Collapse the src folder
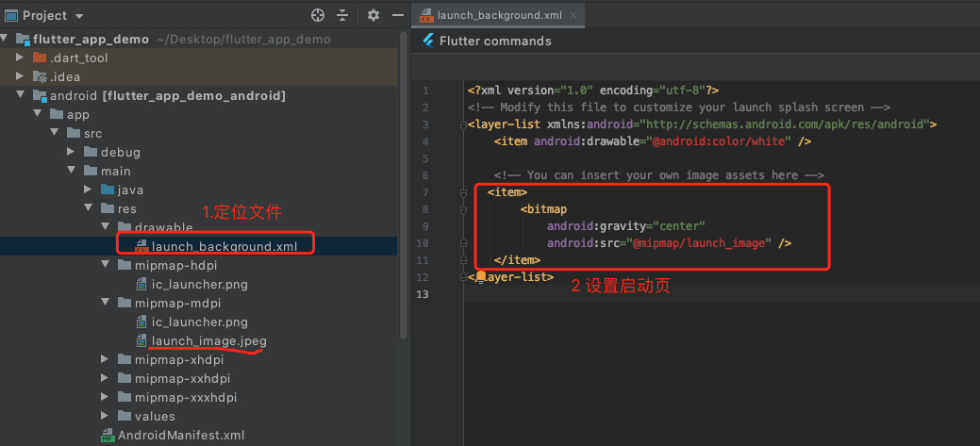 (x=54, y=133)
